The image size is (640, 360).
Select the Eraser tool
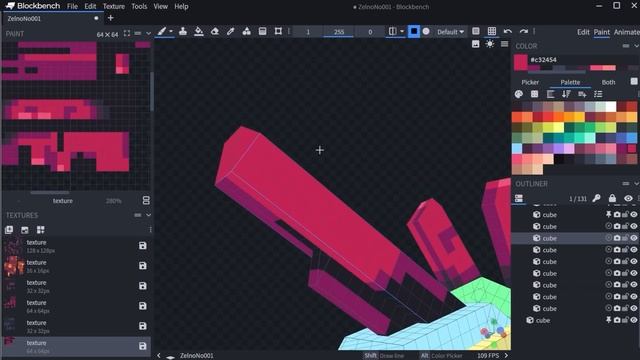tap(215, 31)
